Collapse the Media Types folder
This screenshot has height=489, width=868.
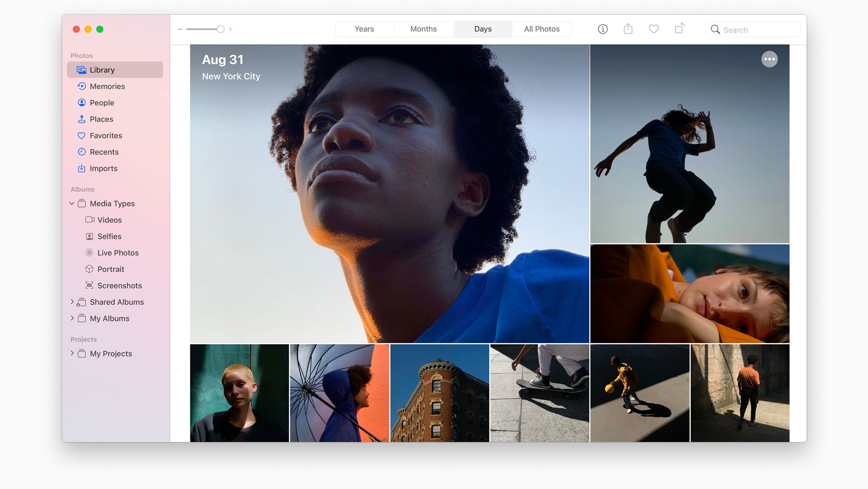tap(72, 204)
